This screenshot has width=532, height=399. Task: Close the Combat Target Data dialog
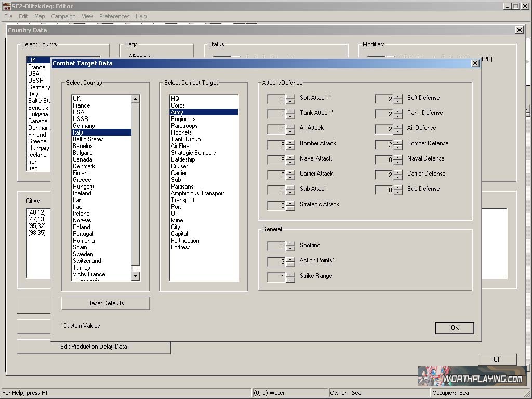(x=475, y=63)
